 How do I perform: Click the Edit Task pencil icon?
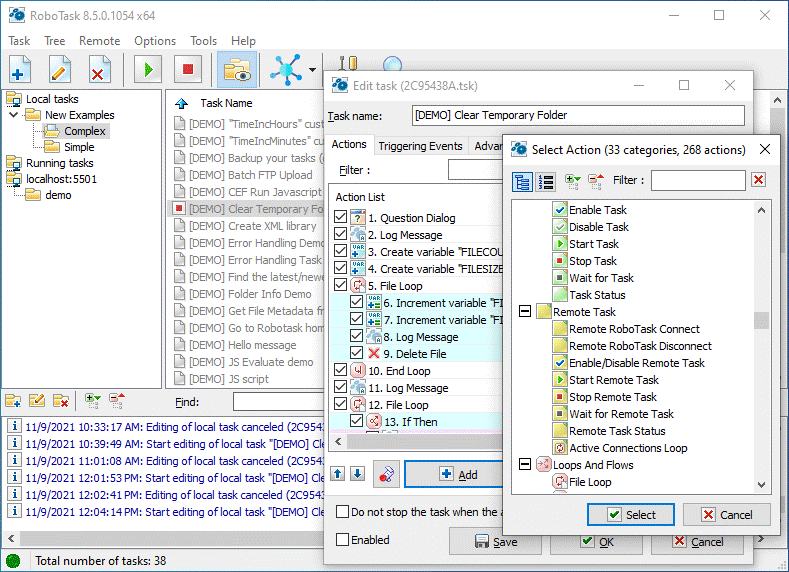click(60, 69)
